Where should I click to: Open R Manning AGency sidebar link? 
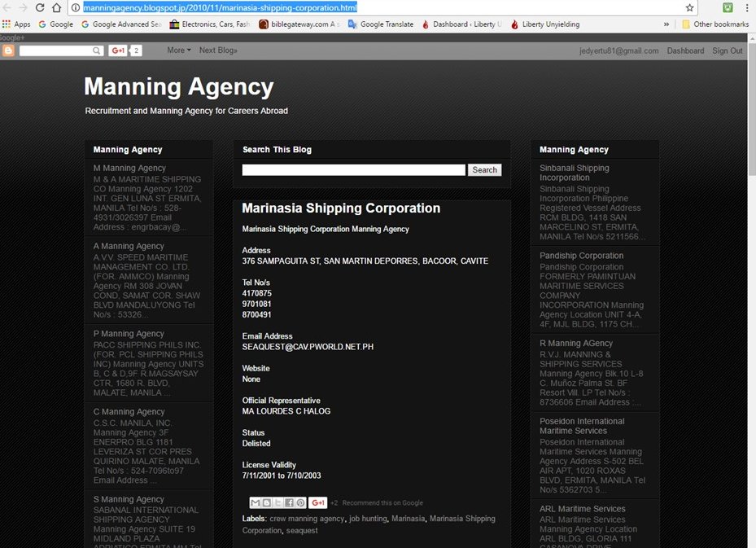(576, 343)
